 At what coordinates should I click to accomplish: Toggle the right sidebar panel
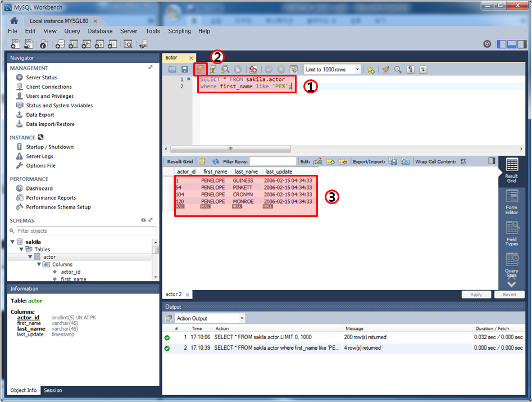click(522, 44)
